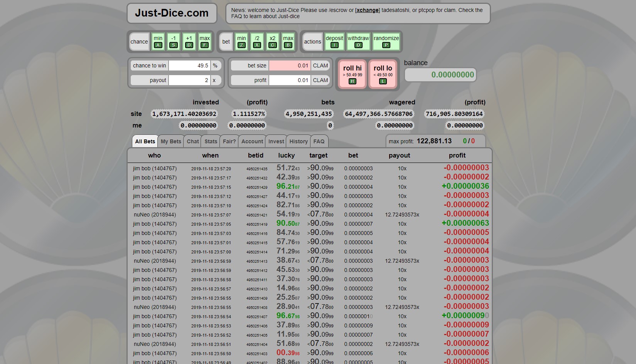This screenshot has width=636, height=364.
Task: Click the roll lo button
Action: (383, 74)
